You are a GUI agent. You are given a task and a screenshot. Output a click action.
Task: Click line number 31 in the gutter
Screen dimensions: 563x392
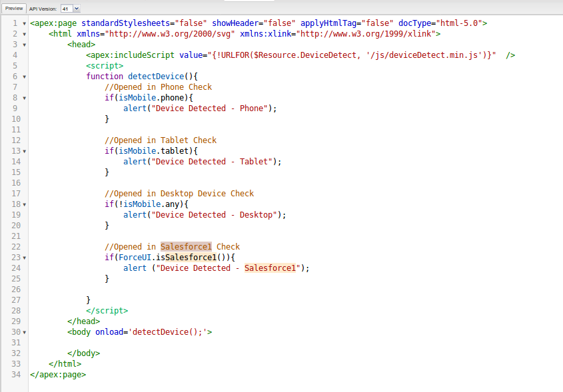[13, 342]
